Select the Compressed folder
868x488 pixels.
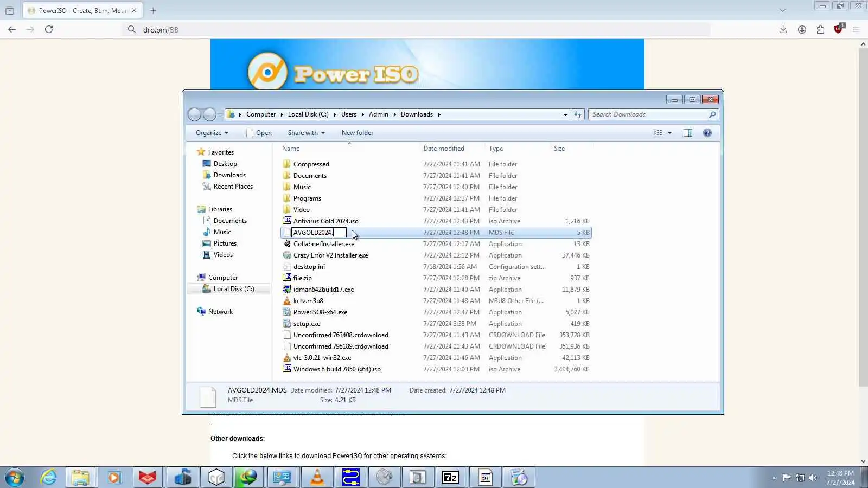[311, 164]
